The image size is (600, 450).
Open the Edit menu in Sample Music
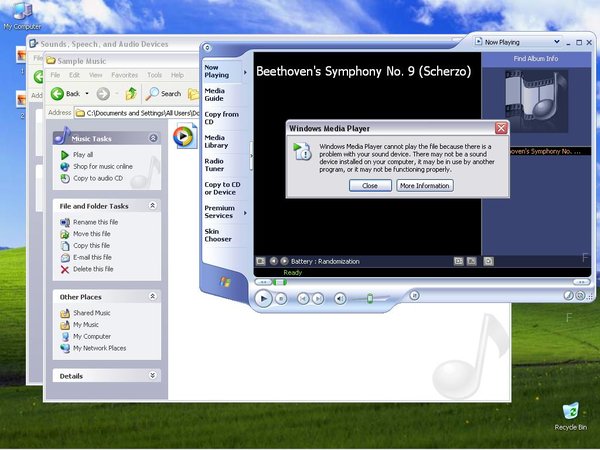pos(74,75)
